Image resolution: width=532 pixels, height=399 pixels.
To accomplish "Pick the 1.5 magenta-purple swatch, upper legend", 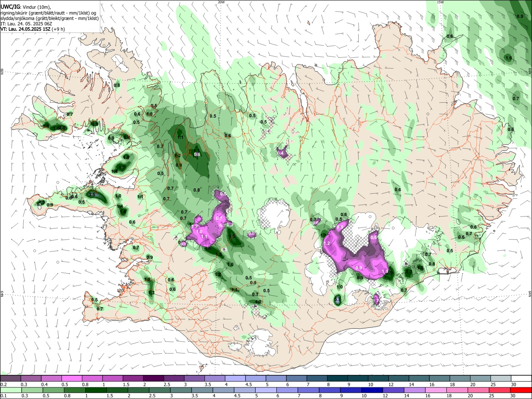I will pyautogui.click(x=133, y=378).
